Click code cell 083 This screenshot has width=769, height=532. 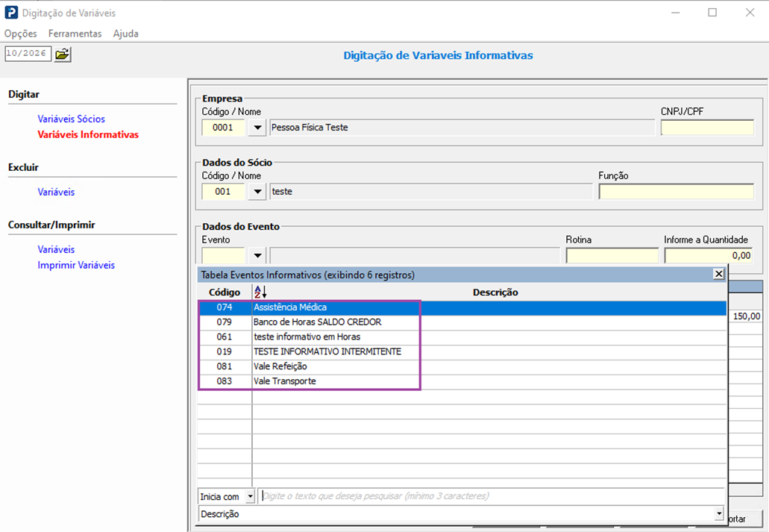point(225,381)
